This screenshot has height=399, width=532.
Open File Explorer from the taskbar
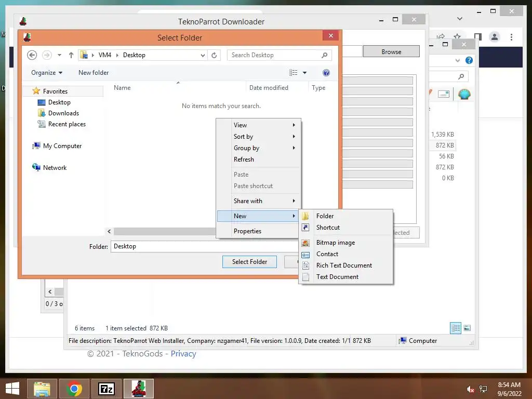42,389
